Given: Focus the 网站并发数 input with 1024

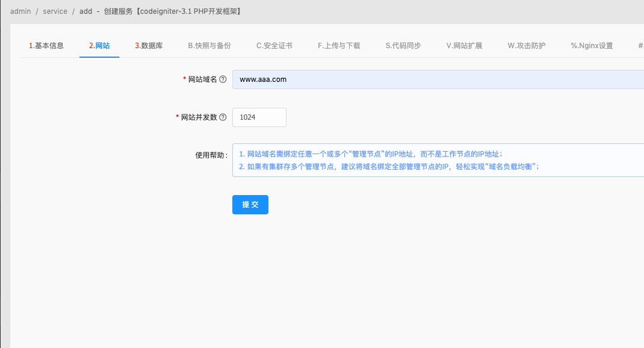Looking at the screenshot, I should (259, 117).
